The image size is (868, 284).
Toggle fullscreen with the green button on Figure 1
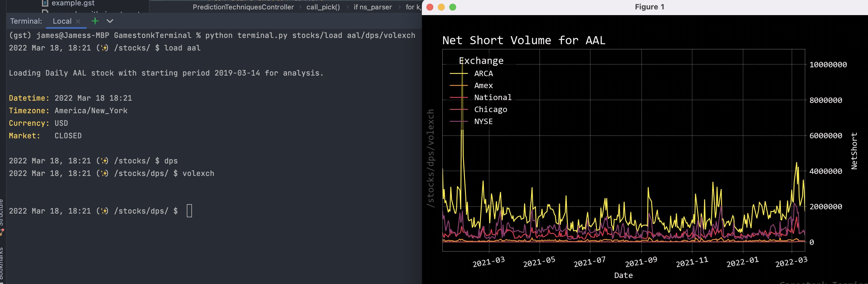(x=453, y=7)
